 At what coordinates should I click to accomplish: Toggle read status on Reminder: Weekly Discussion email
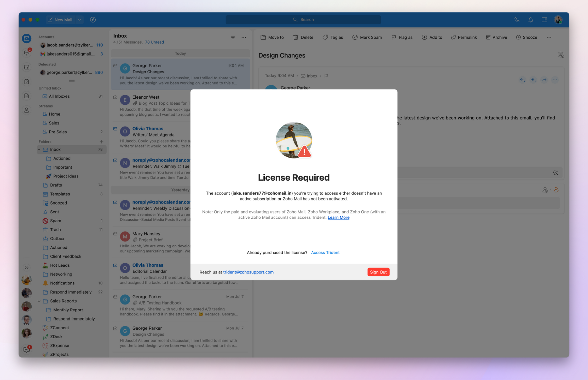(115, 202)
